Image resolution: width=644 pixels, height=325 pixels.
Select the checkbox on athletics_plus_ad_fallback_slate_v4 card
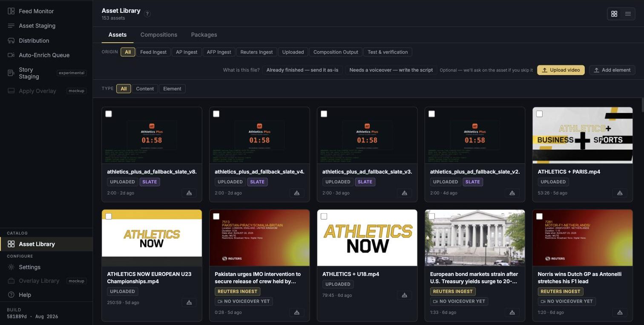216,114
